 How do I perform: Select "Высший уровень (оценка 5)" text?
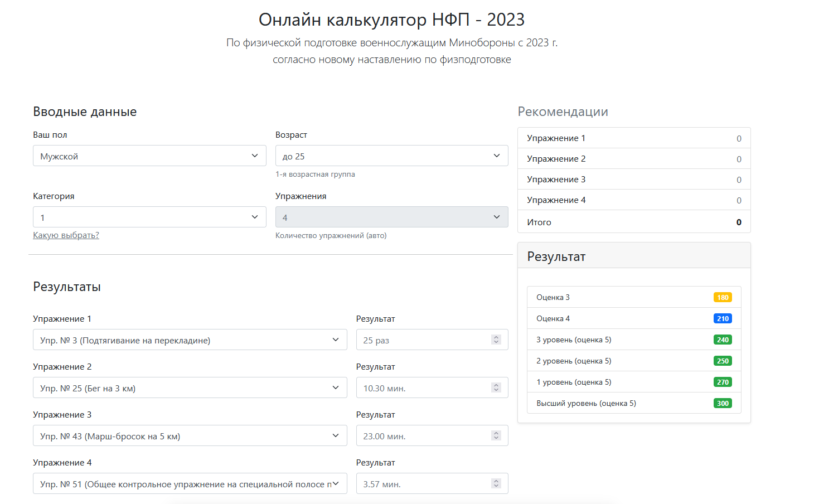(586, 403)
